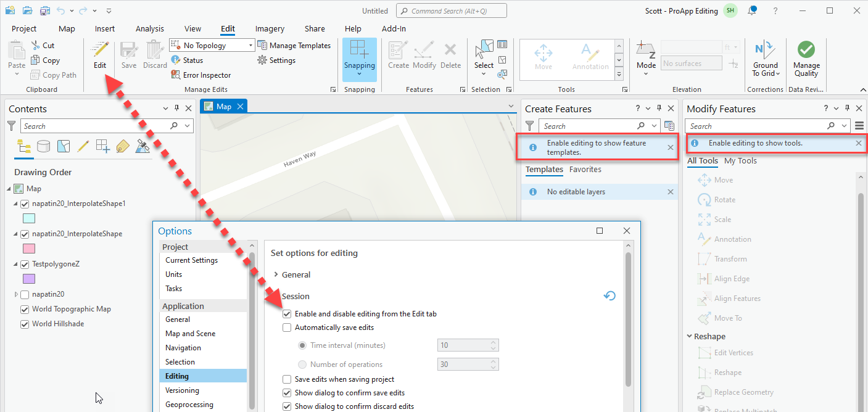Open Versioning options page
The image size is (868, 412).
(x=182, y=390)
